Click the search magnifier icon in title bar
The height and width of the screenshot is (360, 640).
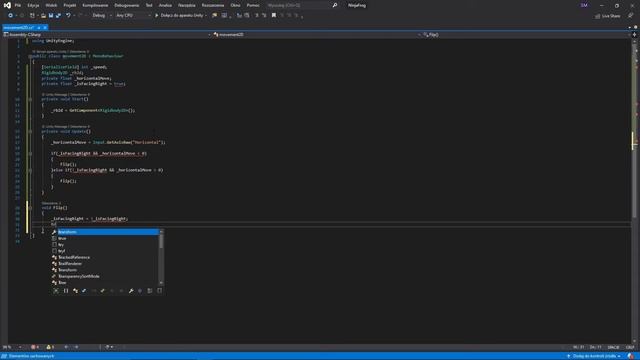point(335,5)
